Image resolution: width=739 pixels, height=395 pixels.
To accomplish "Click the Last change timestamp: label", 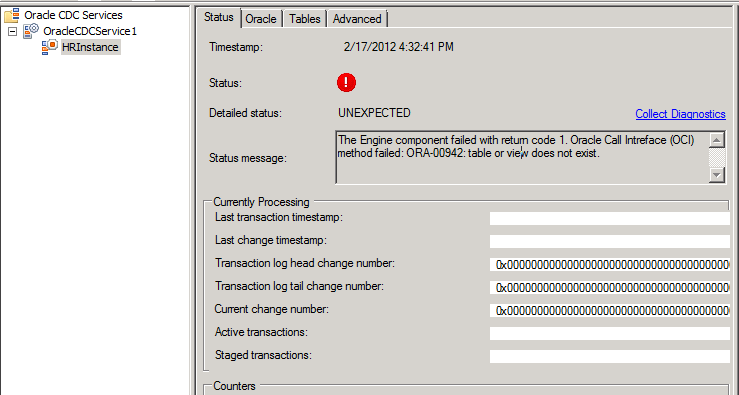I will click(271, 240).
